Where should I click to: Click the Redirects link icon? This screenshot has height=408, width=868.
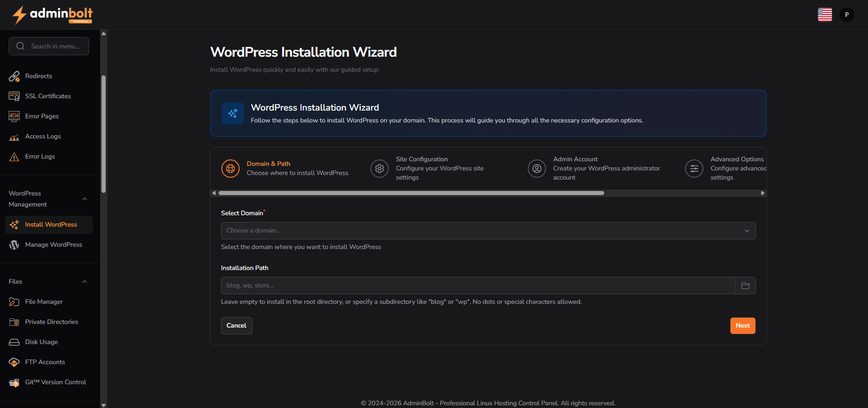pos(14,76)
